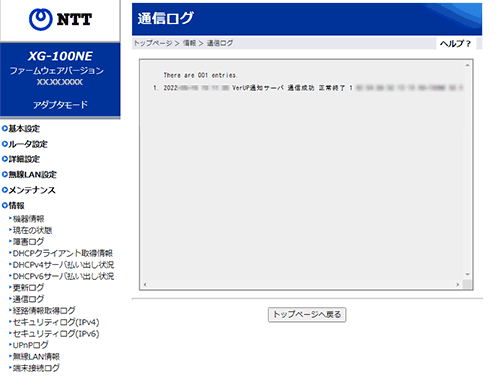Expand the 基本設定 menu section
The height and width of the screenshot is (386, 500).
point(21,129)
